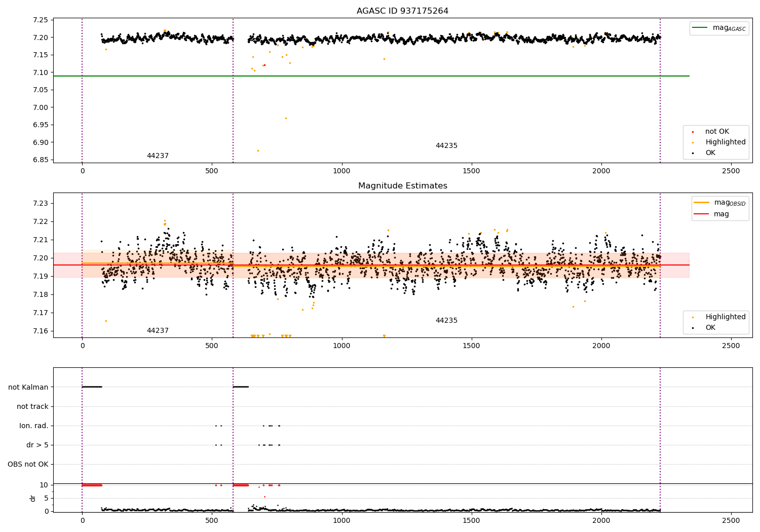Click the 7.19 y-axis tick in the middle plot

(x=40, y=277)
